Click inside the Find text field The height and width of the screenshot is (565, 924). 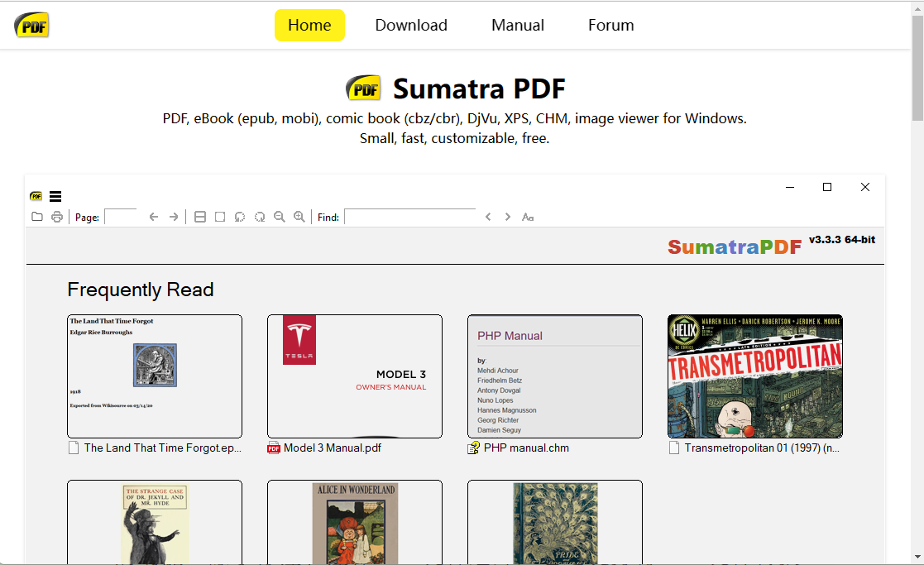click(410, 217)
